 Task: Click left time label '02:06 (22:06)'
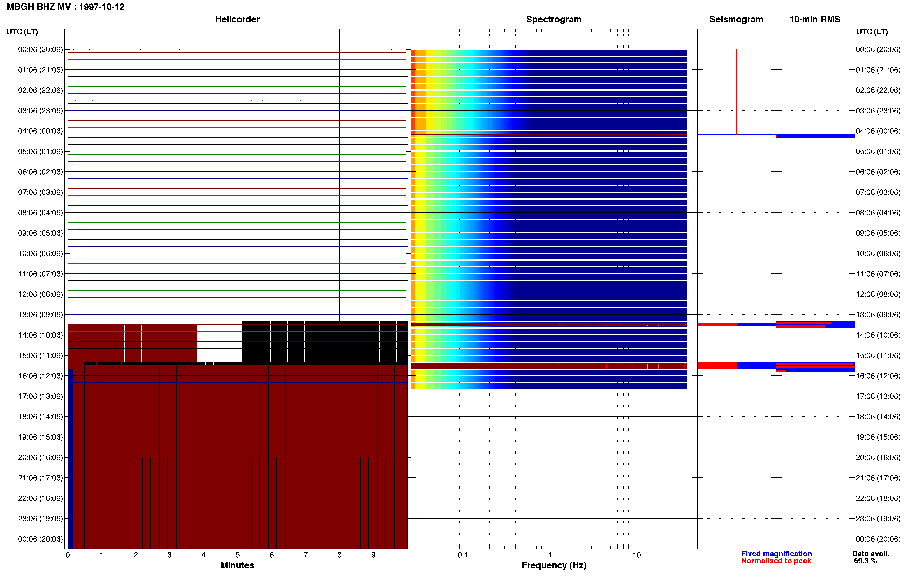[41, 90]
